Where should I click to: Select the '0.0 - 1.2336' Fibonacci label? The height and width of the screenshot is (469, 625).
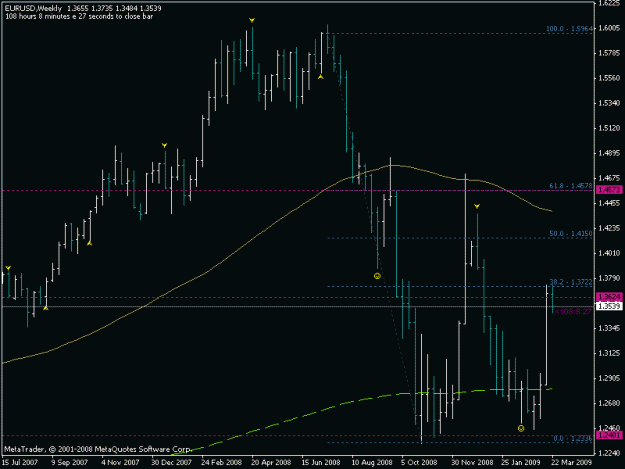click(573, 438)
